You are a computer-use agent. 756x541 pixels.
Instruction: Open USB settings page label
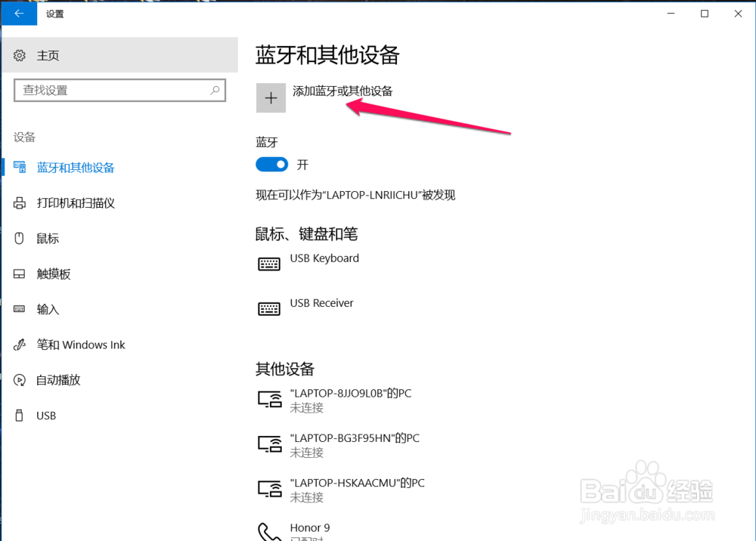pos(46,416)
